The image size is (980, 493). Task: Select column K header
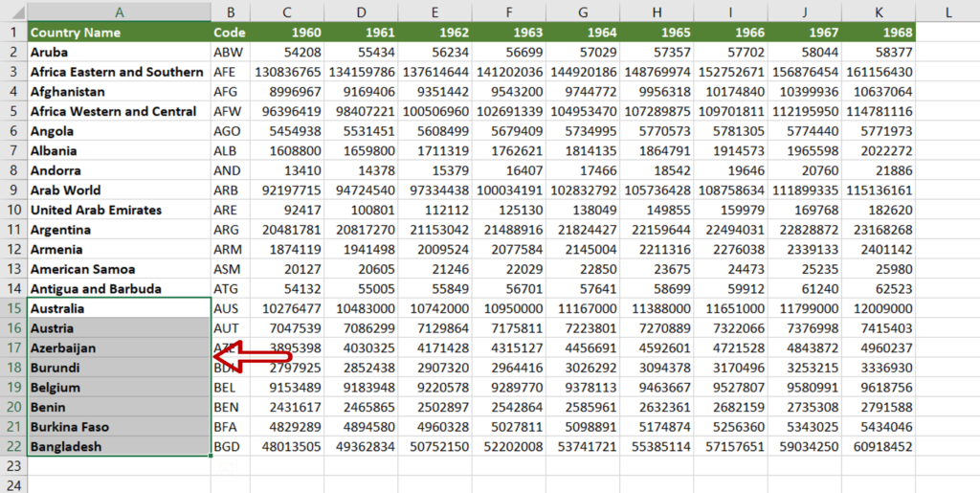[x=879, y=11]
